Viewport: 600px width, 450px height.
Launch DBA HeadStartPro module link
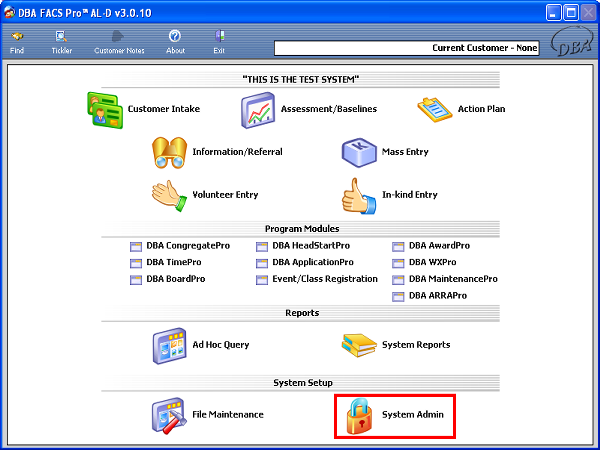311,246
